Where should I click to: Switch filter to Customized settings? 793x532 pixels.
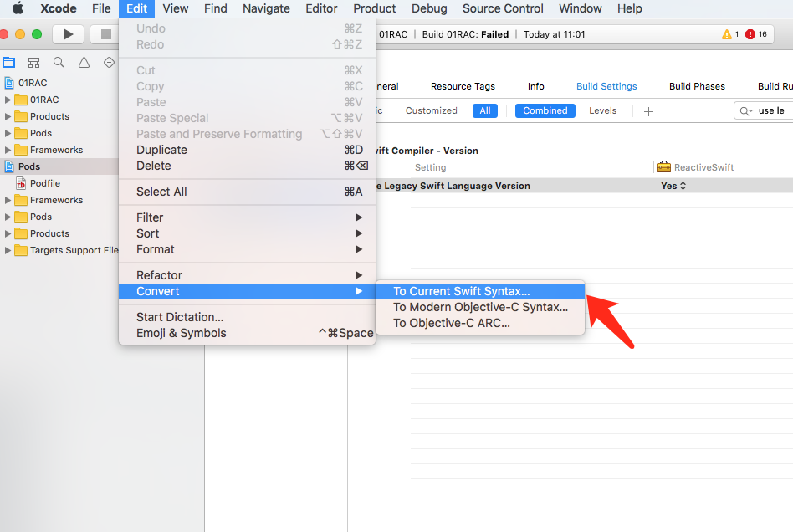point(431,110)
